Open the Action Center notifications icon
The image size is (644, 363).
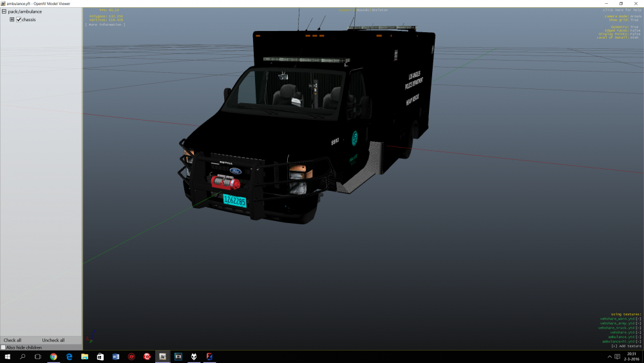coord(618,357)
